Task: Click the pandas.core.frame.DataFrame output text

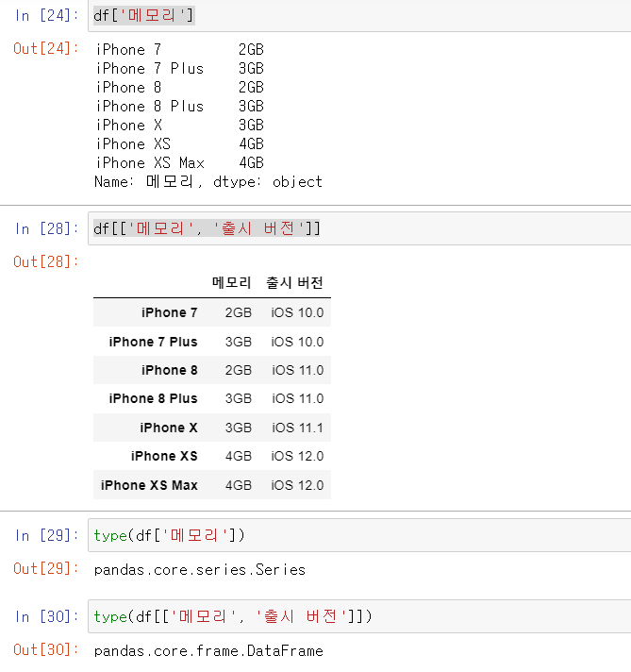Action: coord(208,650)
